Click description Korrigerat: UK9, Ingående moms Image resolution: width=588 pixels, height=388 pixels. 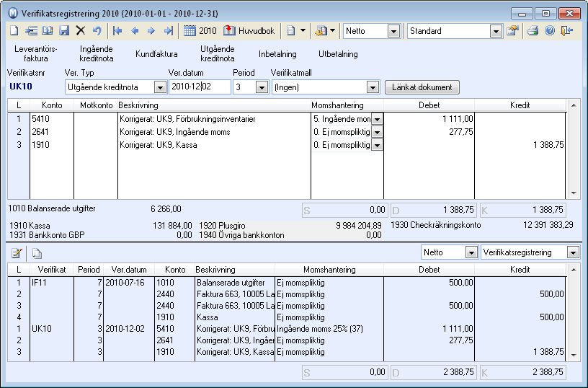(175, 132)
